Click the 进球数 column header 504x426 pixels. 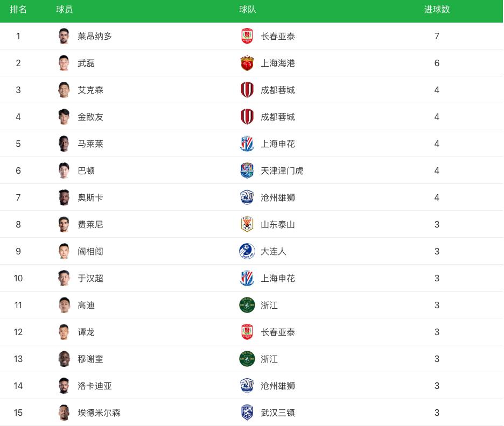click(437, 10)
